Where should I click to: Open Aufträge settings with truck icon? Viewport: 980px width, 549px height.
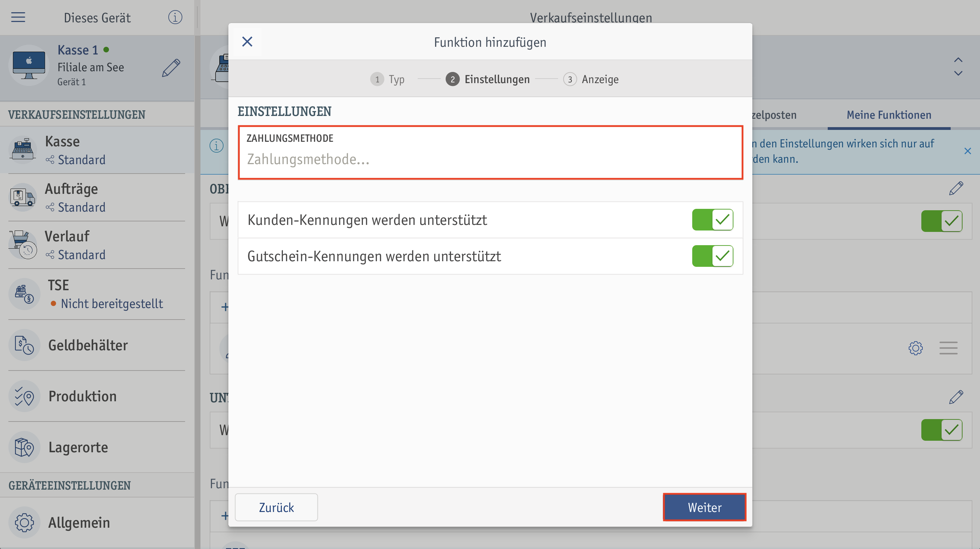pos(23,197)
